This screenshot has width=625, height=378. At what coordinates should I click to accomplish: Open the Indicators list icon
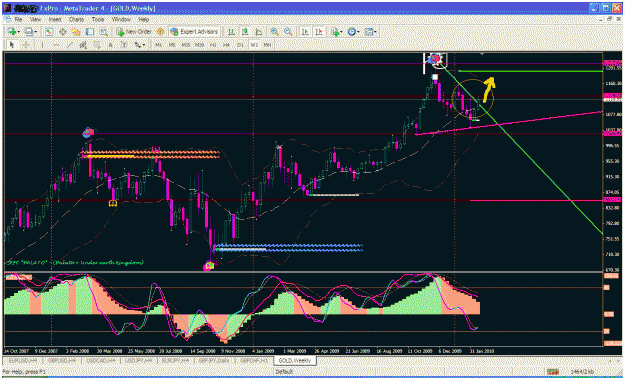click(335, 32)
